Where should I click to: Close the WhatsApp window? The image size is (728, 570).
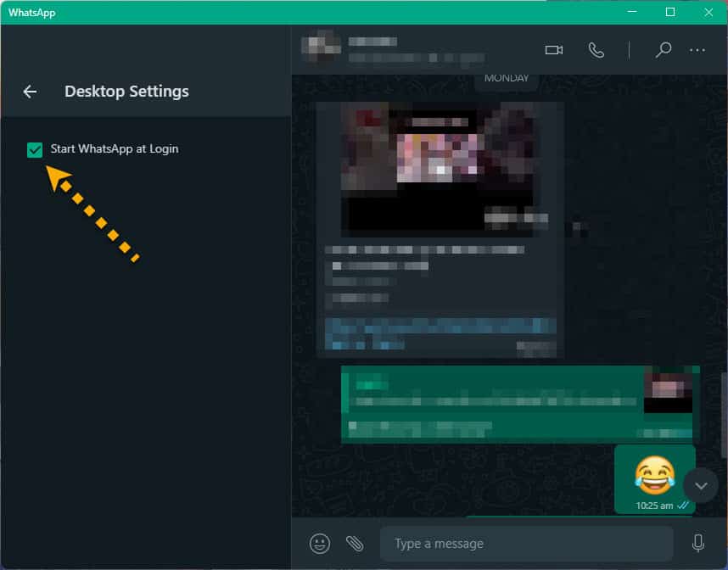pyautogui.click(x=708, y=12)
